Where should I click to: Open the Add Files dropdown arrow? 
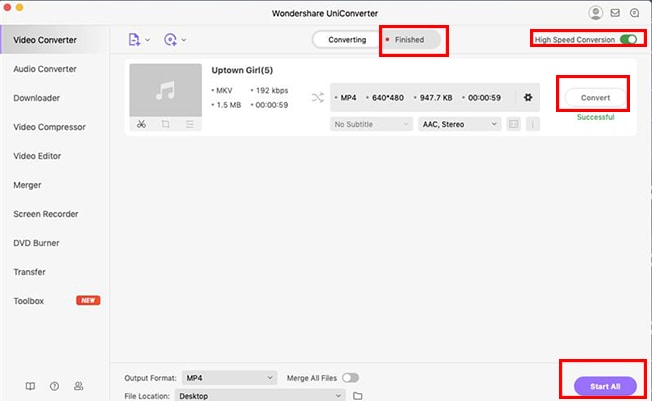(x=147, y=40)
